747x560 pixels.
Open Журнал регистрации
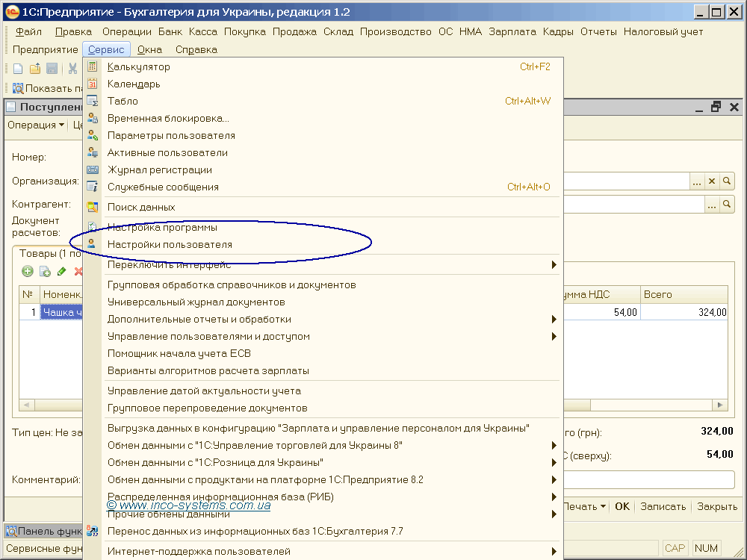tap(323, 169)
